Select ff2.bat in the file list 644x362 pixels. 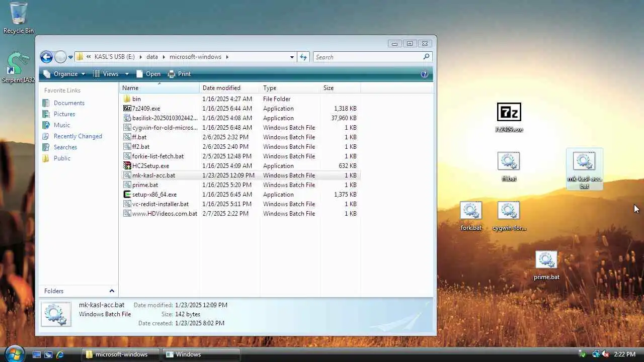240,147
